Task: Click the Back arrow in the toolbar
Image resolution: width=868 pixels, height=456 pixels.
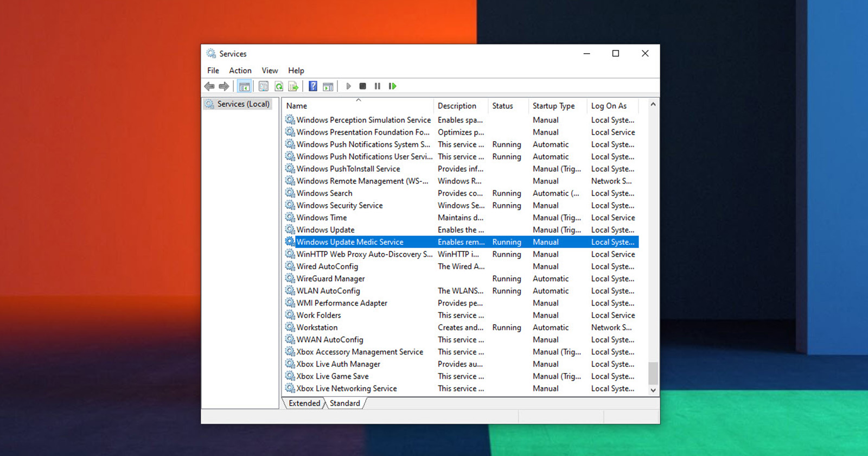Action: coord(209,86)
